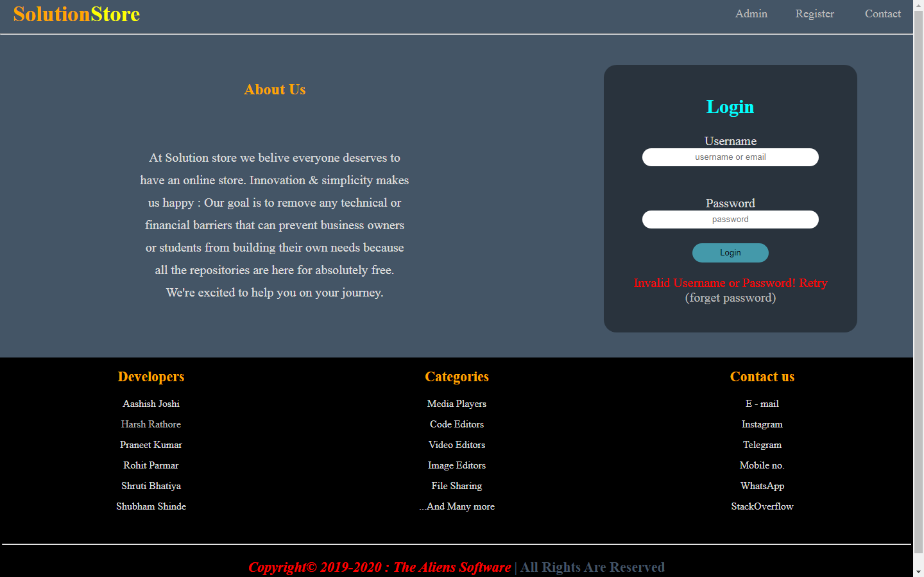924x577 pixels.
Task: Open Shubham Shinde developer link
Action: click(151, 506)
